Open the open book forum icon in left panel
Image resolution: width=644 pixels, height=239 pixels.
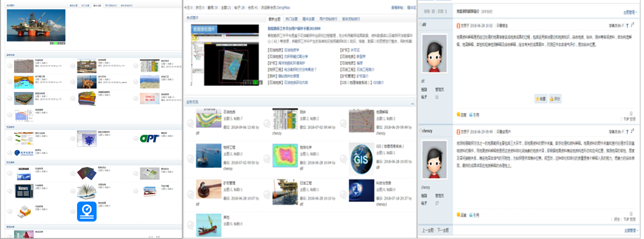point(87,191)
